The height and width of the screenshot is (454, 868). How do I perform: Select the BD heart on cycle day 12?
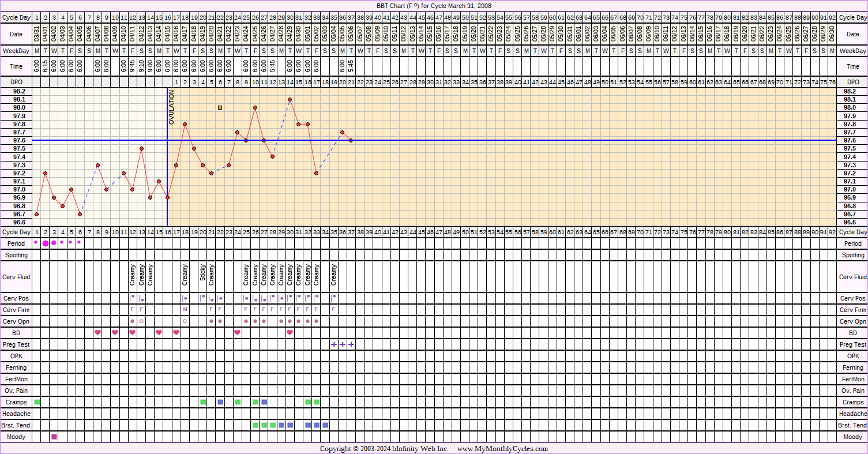tap(132, 332)
